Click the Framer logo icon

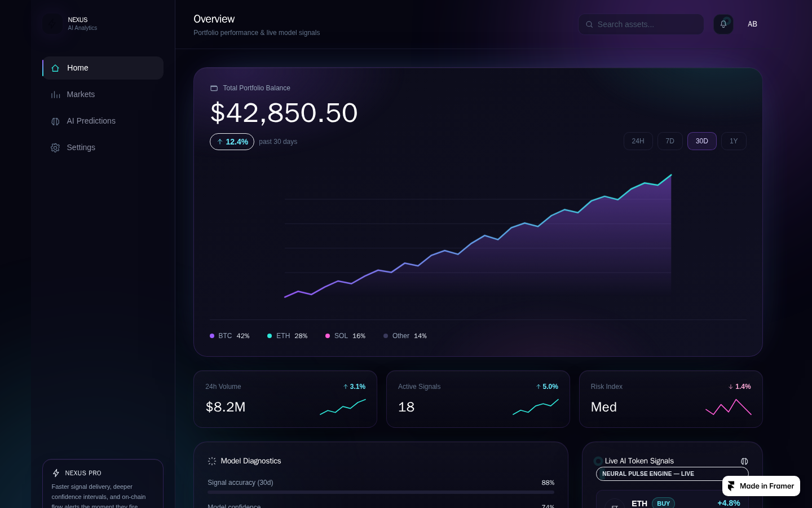click(x=731, y=486)
